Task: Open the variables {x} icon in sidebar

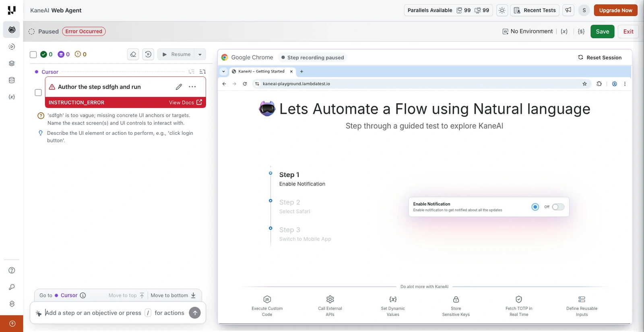Action: coord(12,97)
